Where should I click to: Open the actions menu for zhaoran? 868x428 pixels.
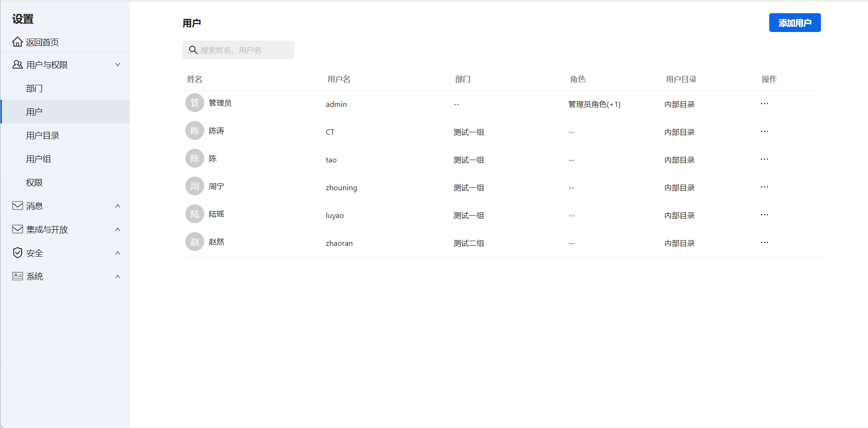[x=764, y=242]
